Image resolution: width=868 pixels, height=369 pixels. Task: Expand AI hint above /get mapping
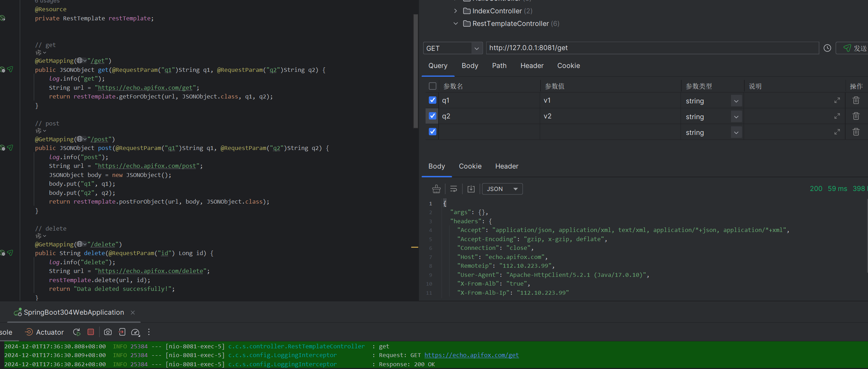41,53
